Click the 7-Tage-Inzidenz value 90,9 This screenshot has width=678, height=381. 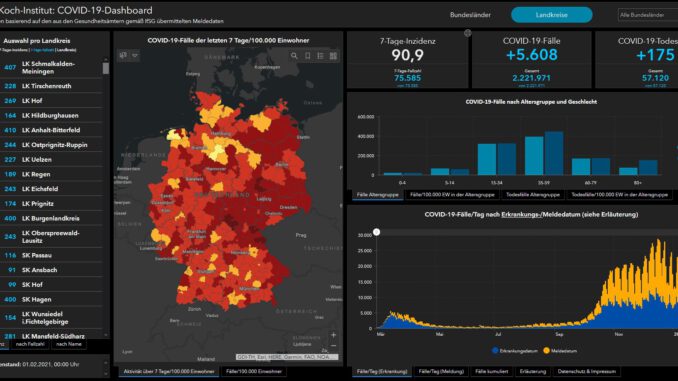(407, 55)
